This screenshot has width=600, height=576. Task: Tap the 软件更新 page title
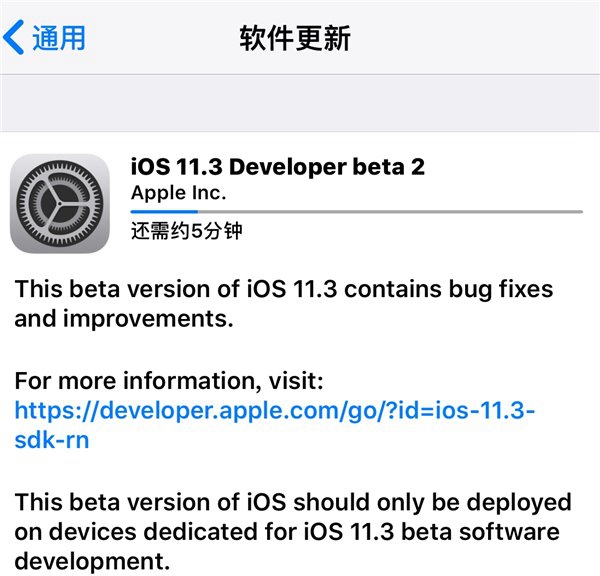295,38
